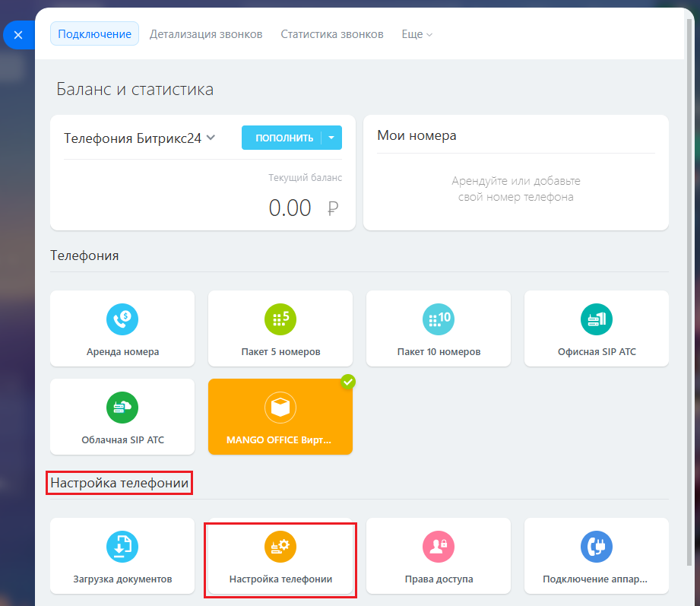This screenshot has width=700, height=606.
Task: Click the Баланс и статистика heading
Action: pos(135,89)
